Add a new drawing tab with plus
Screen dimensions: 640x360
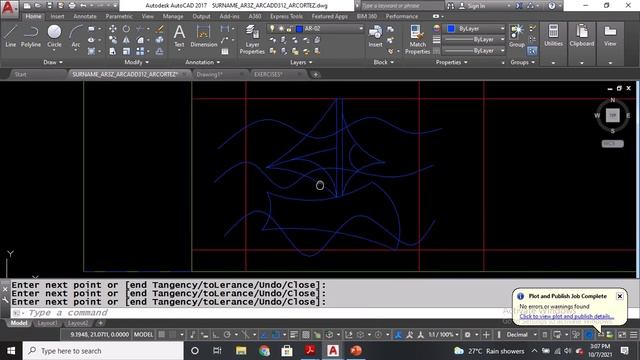315,74
